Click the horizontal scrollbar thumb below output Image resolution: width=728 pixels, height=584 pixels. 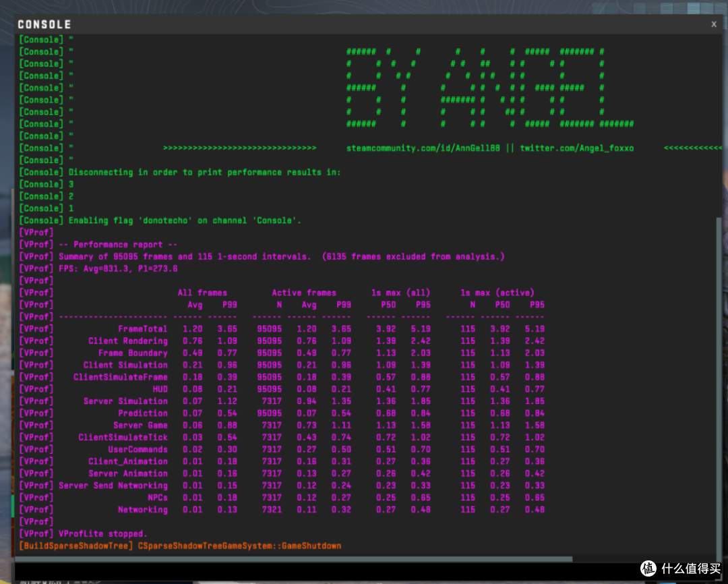[294, 559]
